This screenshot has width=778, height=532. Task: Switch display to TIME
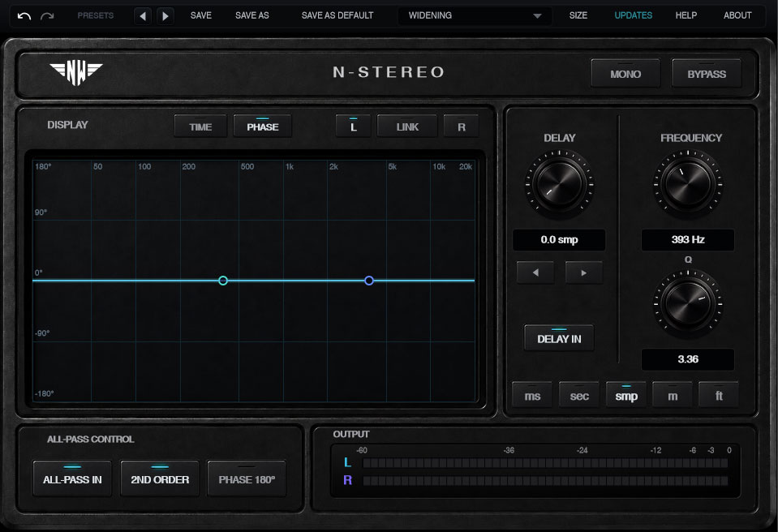pyautogui.click(x=200, y=127)
